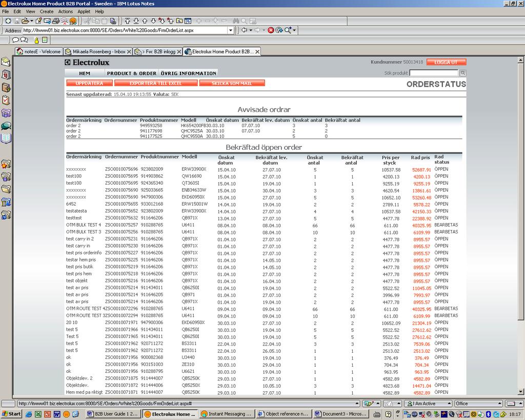Switch to B2B User Guide taskbar window
The image size is (525, 420).
113,414
